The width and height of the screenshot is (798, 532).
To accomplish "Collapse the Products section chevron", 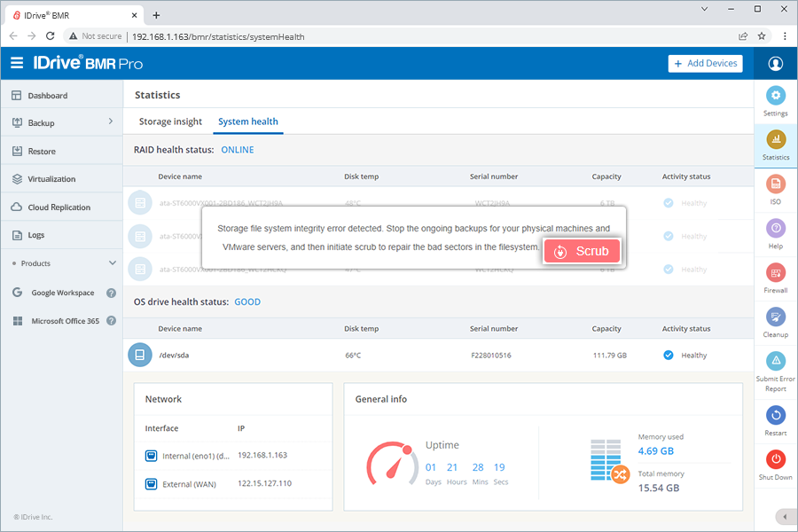I will click(x=113, y=263).
